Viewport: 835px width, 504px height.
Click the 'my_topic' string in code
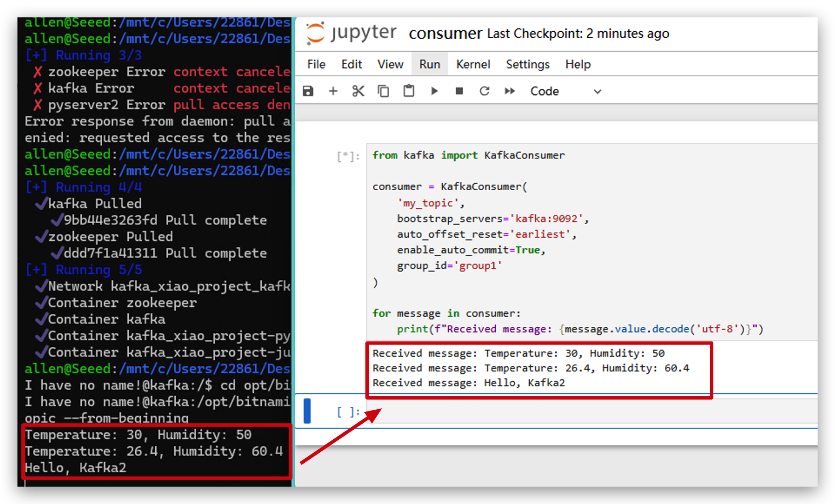pos(428,203)
